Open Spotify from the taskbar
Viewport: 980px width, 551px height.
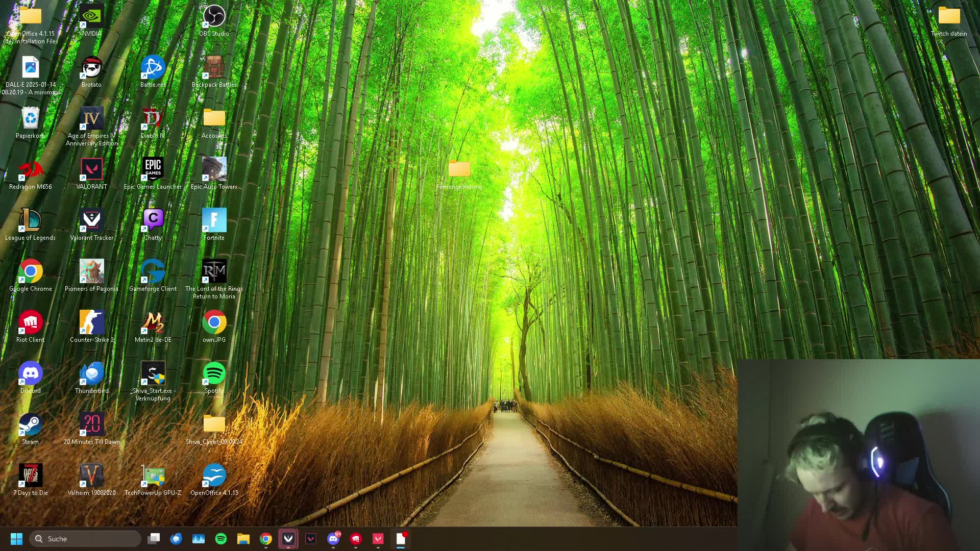[x=221, y=539]
